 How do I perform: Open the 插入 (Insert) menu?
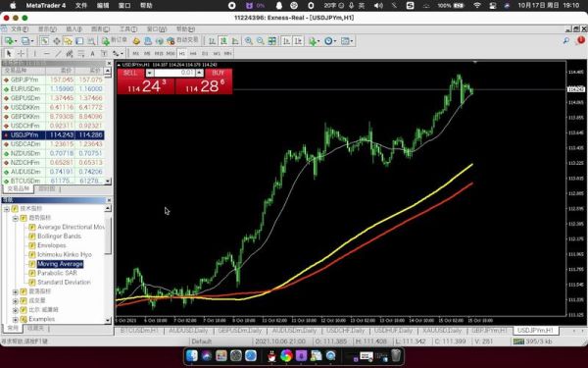point(73,28)
